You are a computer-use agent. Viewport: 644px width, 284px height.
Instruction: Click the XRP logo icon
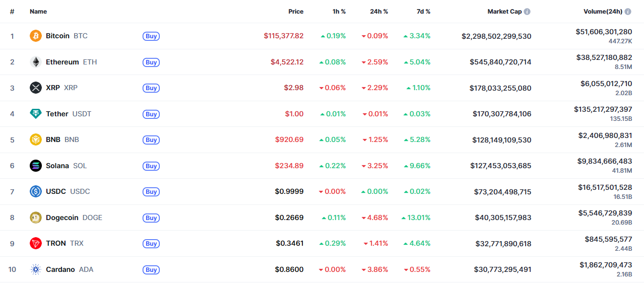click(x=35, y=88)
